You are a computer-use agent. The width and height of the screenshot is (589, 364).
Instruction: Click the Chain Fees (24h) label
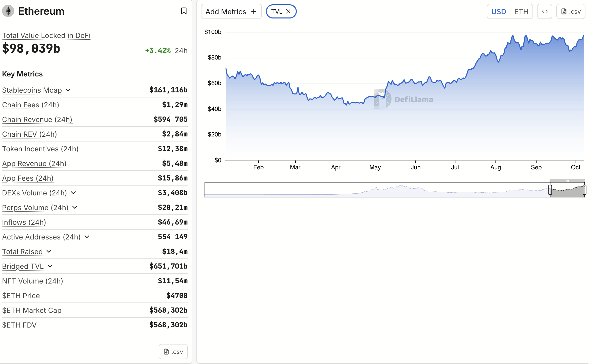click(x=30, y=105)
